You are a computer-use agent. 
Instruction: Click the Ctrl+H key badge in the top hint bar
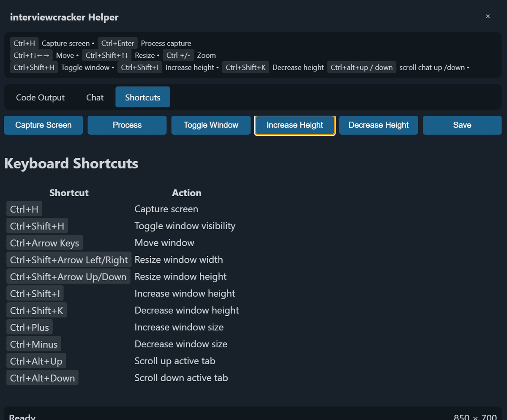point(24,43)
